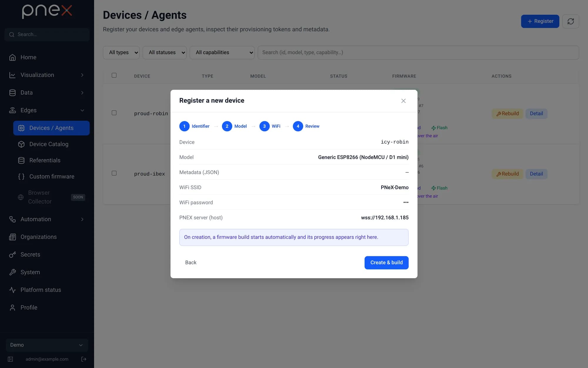Screen dimensions: 588x368
Task: Open the All capabilities dropdown
Action: tap(222, 52)
